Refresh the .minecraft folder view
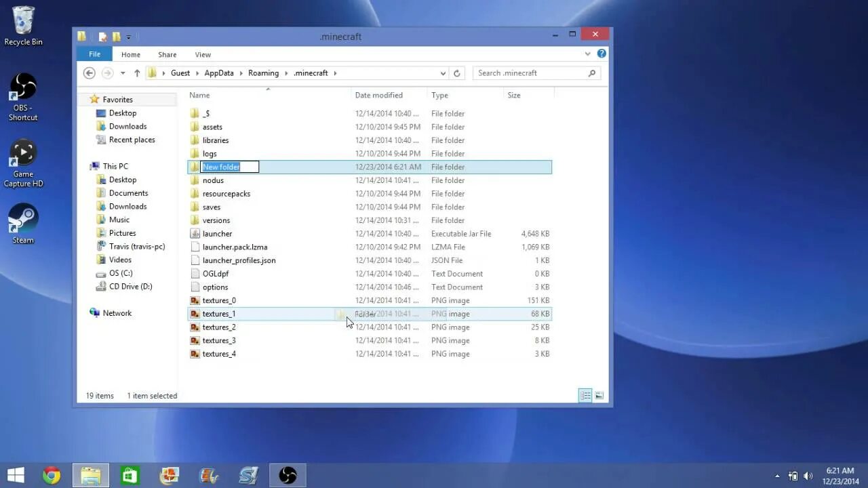 pyautogui.click(x=457, y=73)
